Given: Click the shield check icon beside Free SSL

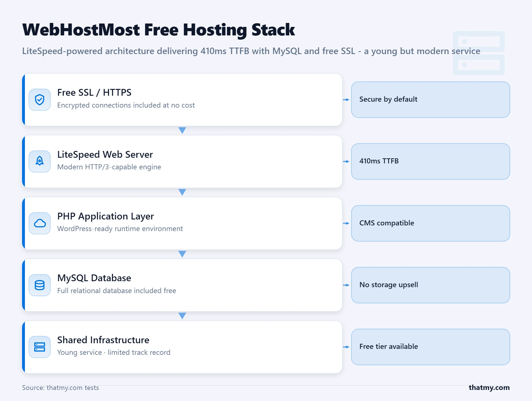Looking at the screenshot, I should coord(40,100).
